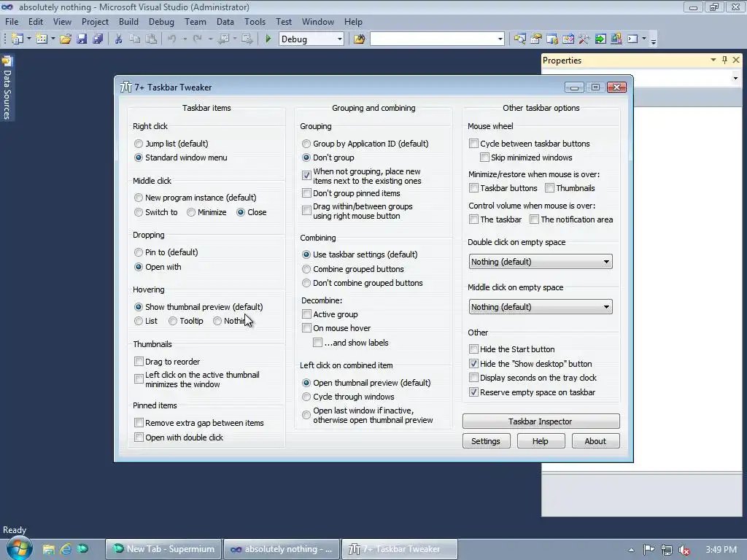This screenshot has height=560, width=747.
Task: Open the Project menu
Action: pyautogui.click(x=95, y=22)
